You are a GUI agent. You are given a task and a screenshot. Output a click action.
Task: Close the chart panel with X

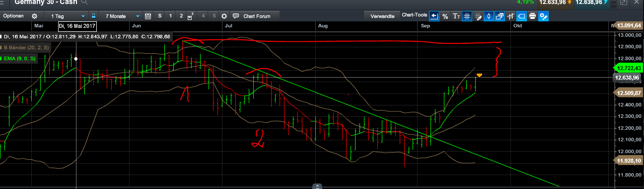[637, 2]
